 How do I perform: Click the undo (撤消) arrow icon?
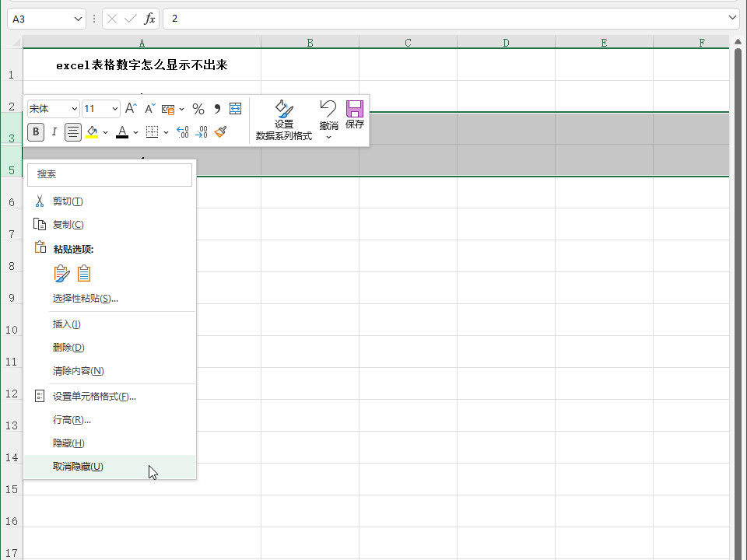(328, 109)
